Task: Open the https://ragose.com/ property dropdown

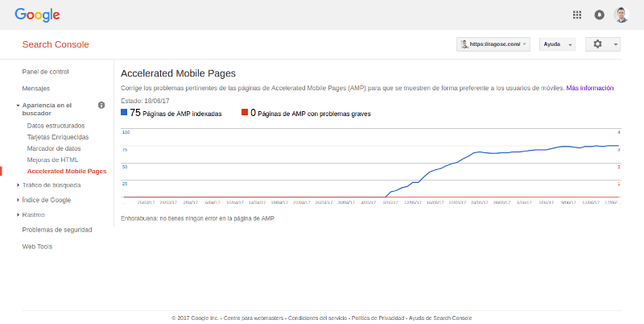Action: click(493, 44)
